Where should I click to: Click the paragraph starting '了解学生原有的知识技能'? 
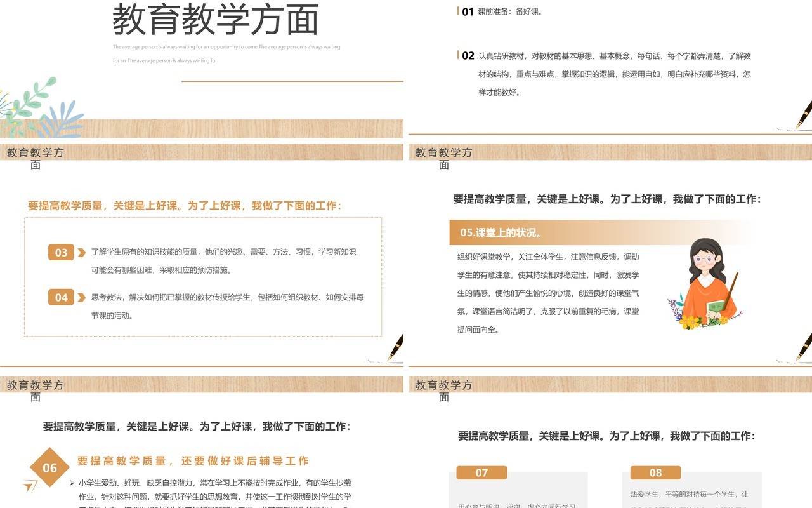tap(224, 261)
